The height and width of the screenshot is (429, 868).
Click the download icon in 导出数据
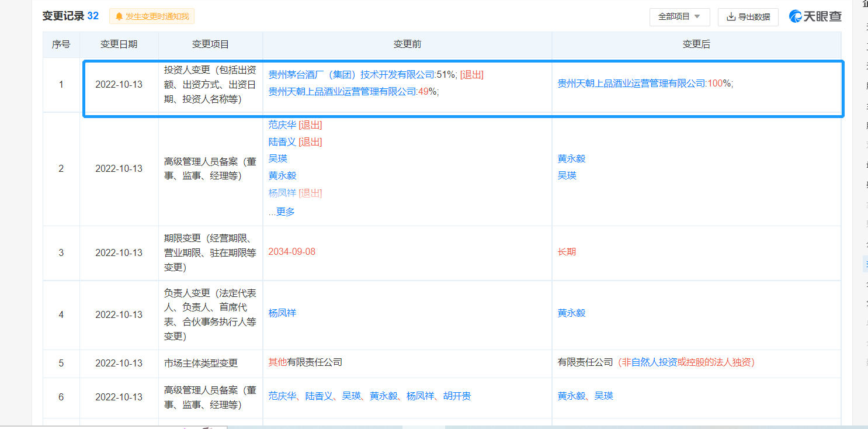point(731,17)
